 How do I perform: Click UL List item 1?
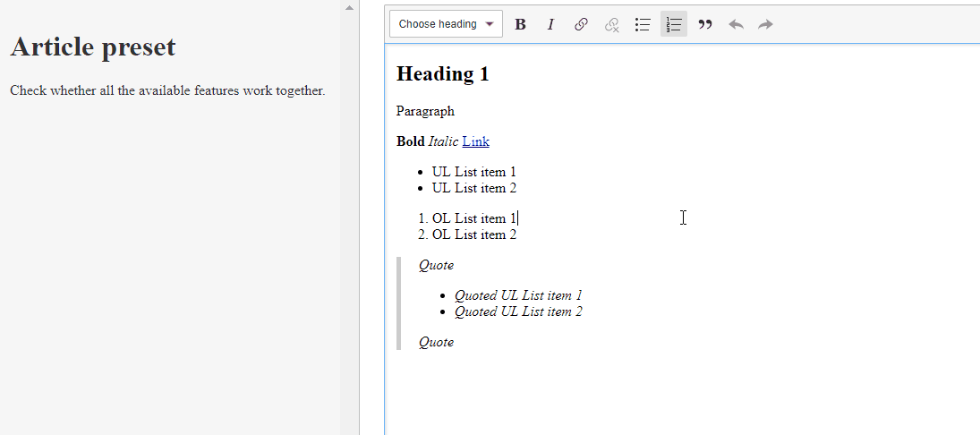click(x=473, y=172)
